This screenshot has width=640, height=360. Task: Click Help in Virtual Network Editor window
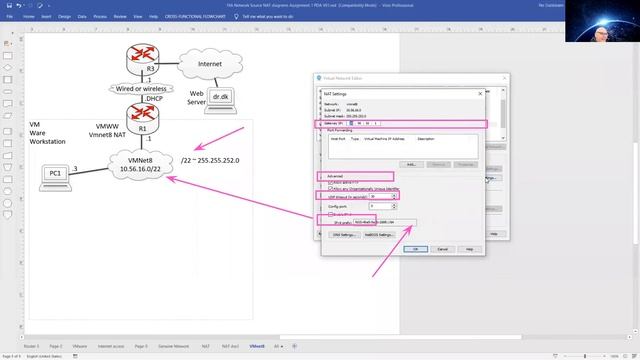[494, 234]
